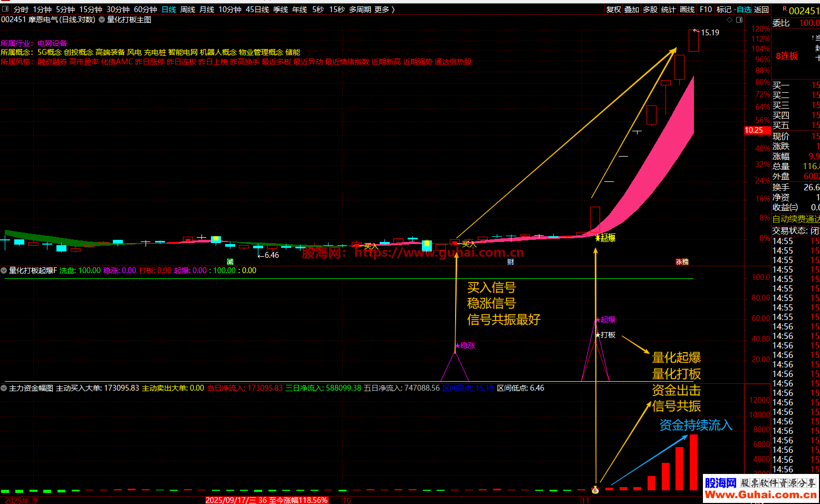Expand the 主力资金幅图 indicator dropdown
Screen dimensions: 820x504
(4, 388)
